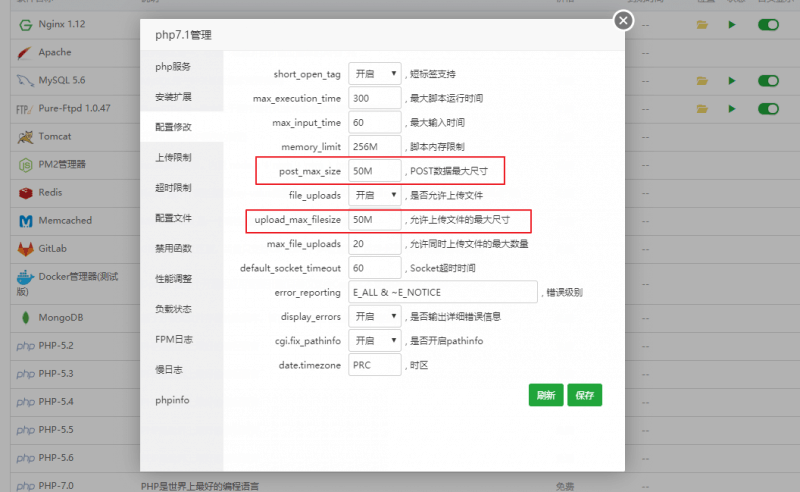Click the Tomcat cat icon
This screenshot has width=800, height=492.
coord(25,137)
